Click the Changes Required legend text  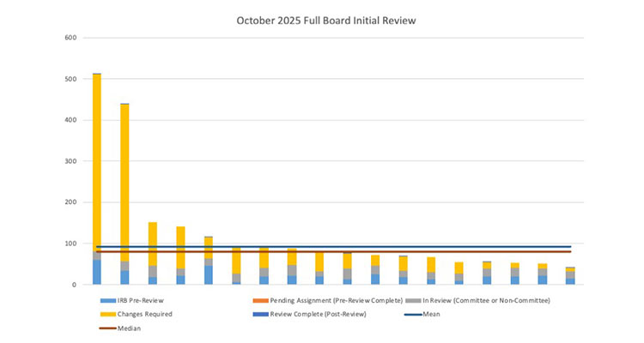pyautogui.click(x=147, y=314)
